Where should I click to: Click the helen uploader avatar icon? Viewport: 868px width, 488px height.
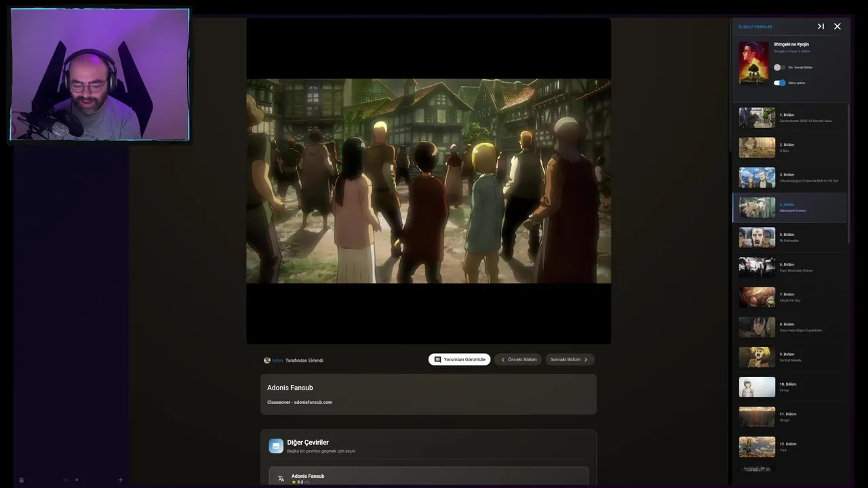267,361
